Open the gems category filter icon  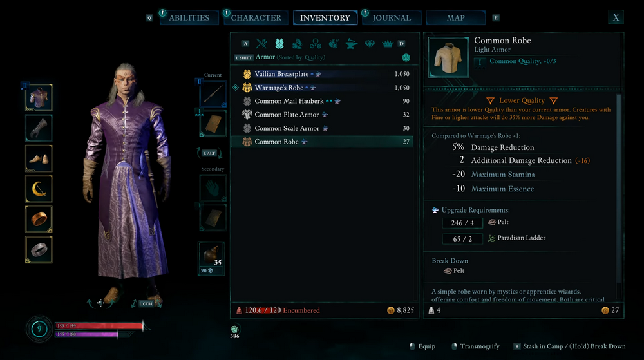tap(370, 44)
